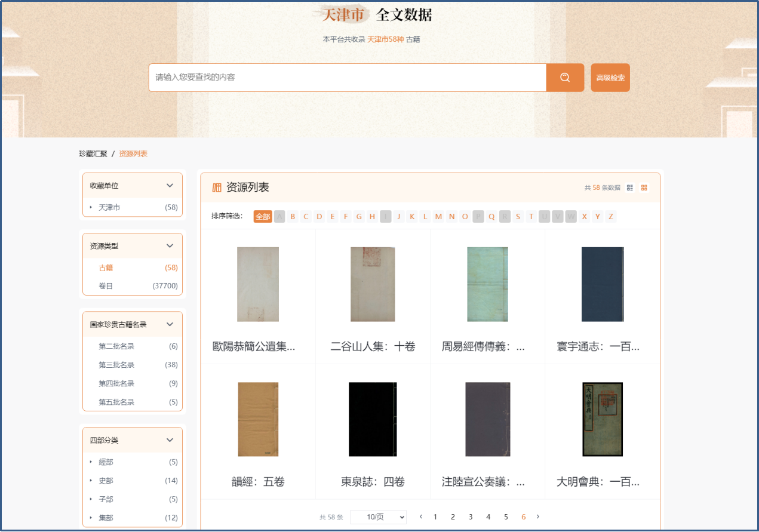Open the 10/页 page size dropdown
Viewport: 759px width, 532px height.
coord(378,517)
